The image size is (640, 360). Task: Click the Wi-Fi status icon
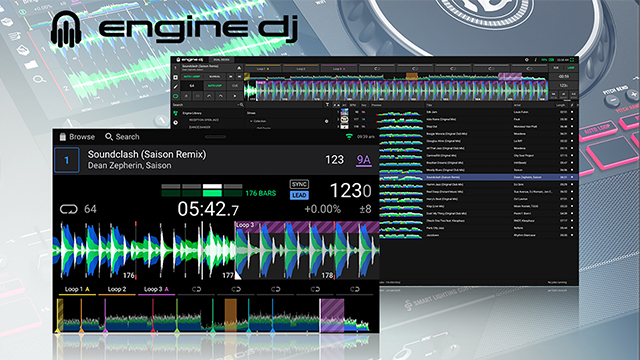pos(349,137)
